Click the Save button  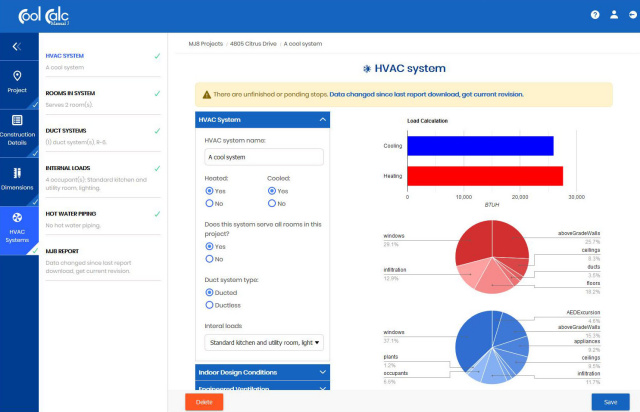(610, 401)
